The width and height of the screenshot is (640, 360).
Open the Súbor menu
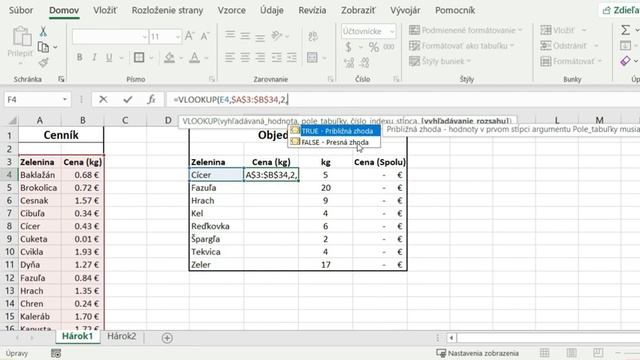pyautogui.click(x=21, y=10)
